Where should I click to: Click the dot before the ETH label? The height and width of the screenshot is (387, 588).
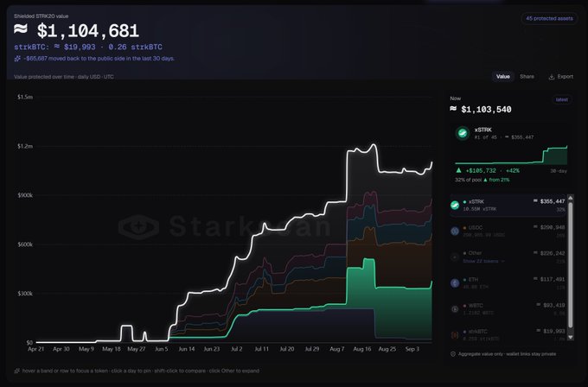pos(464,280)
